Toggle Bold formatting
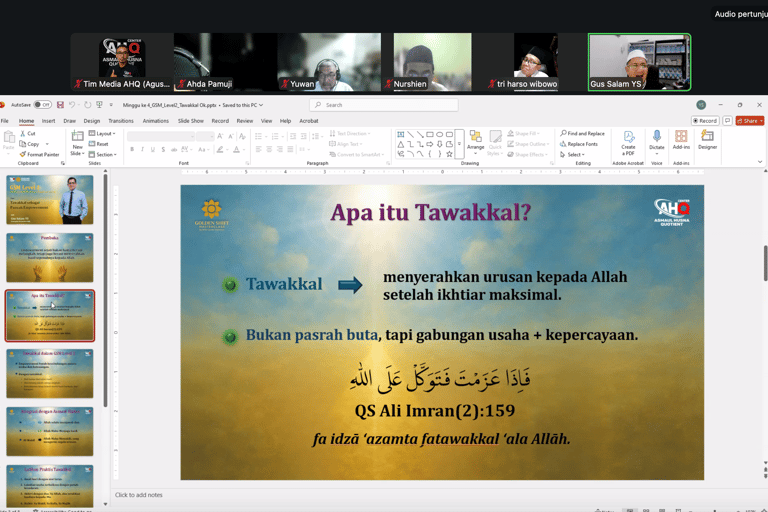 tap(132, 149)
